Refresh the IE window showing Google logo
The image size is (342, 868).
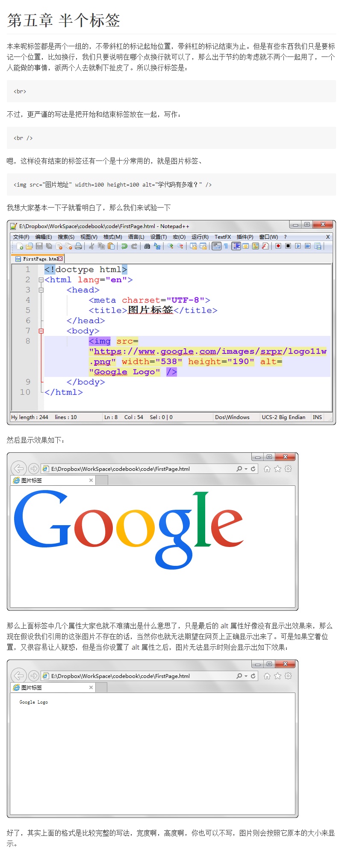(253, 469)
